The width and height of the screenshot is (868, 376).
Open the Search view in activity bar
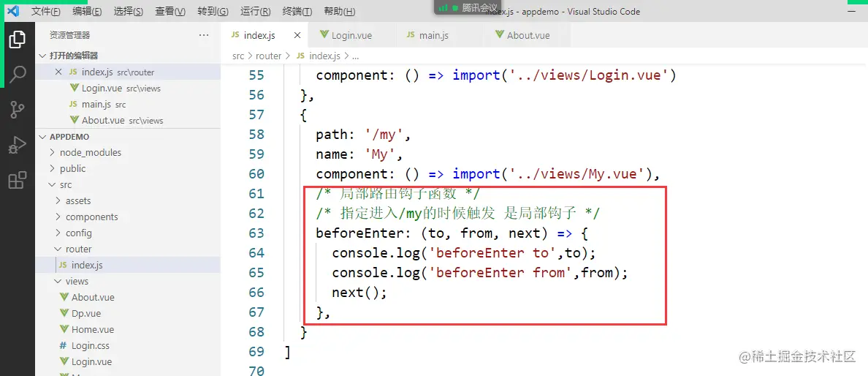[x=17, y=74]
